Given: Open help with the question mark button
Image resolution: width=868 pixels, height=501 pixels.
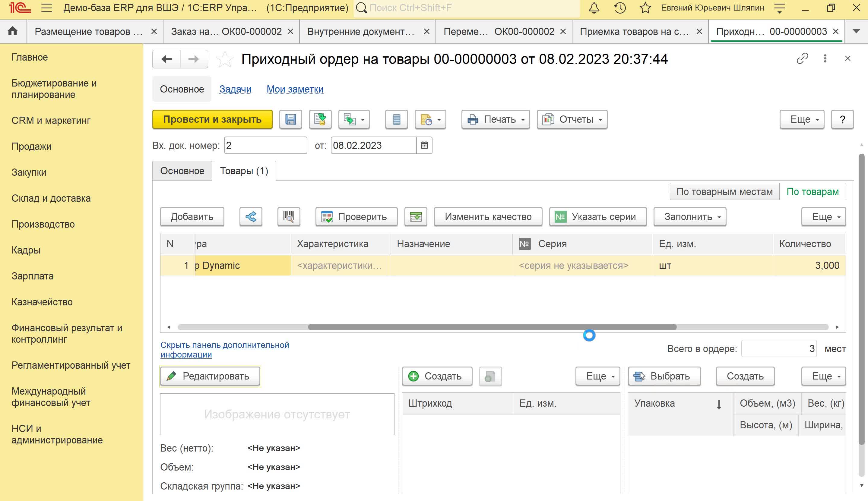Looking at the screenshot, I should click(x=842, y=119).
